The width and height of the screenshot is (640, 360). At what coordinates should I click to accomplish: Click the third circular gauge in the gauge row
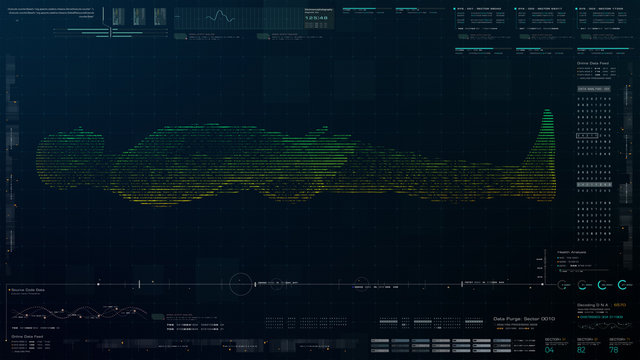[602, 285]
